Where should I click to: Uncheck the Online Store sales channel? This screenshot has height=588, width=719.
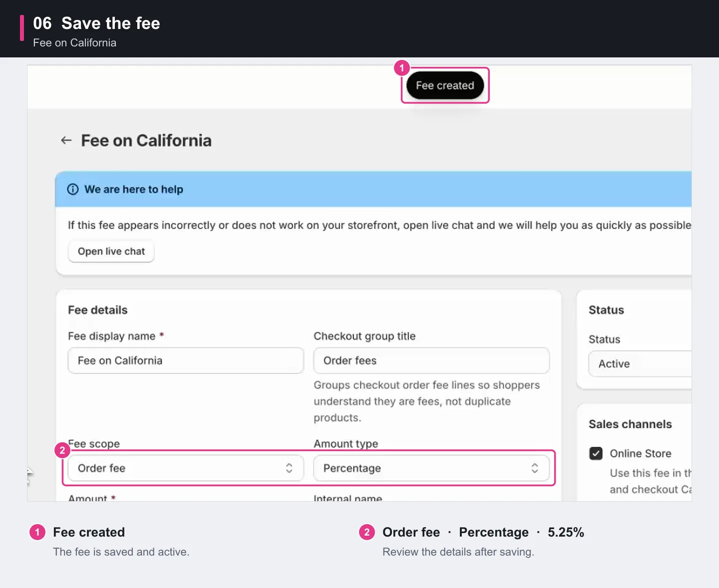click(596, 453)
